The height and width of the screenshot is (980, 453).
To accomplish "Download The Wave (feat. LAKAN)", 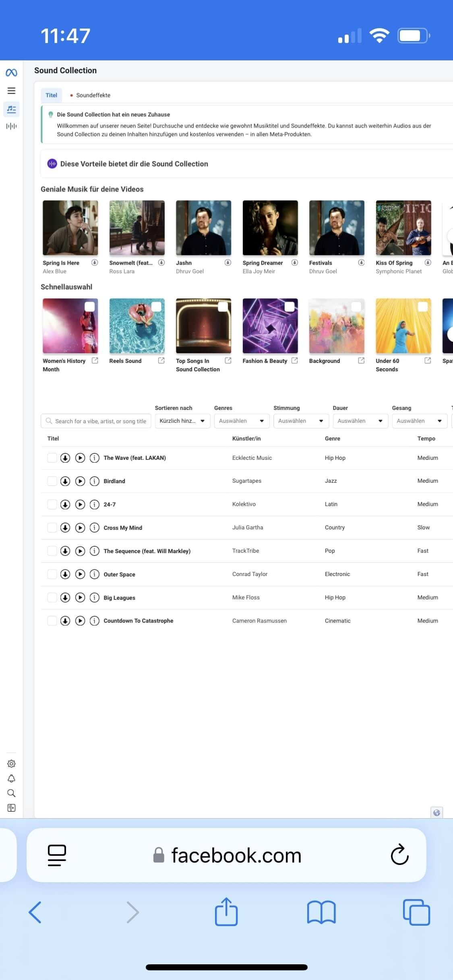I will tap(65, 458).
